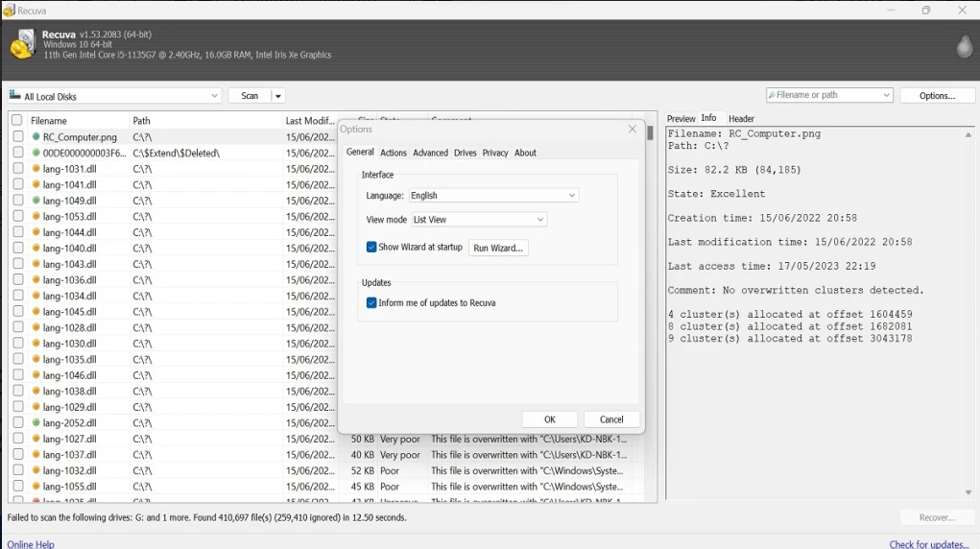The height and width of the screenshot is (549, 980).
Task: Click the Recuva title bar app icon
Action: (x=9, y=10)
